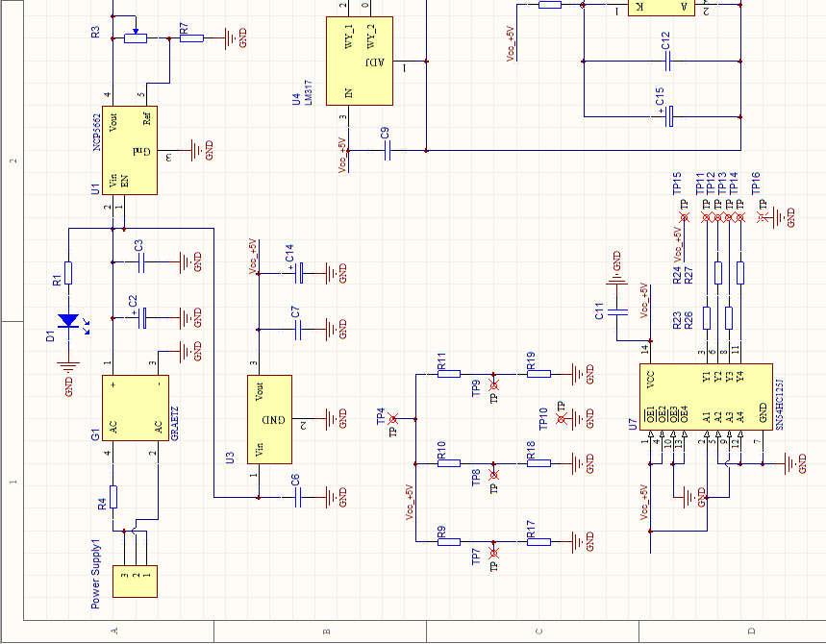
Task: Click test point TP7 marker
Action: point(493,553)
